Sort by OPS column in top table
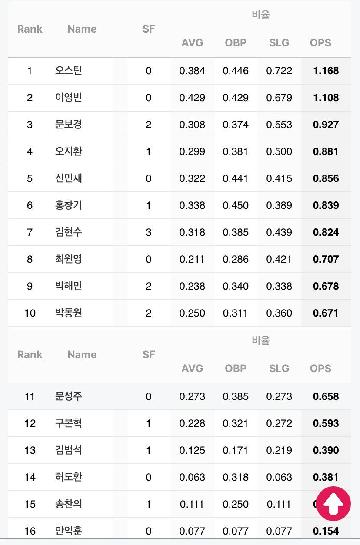The height and width of the screenshot is (545, 360). [320, 43]
